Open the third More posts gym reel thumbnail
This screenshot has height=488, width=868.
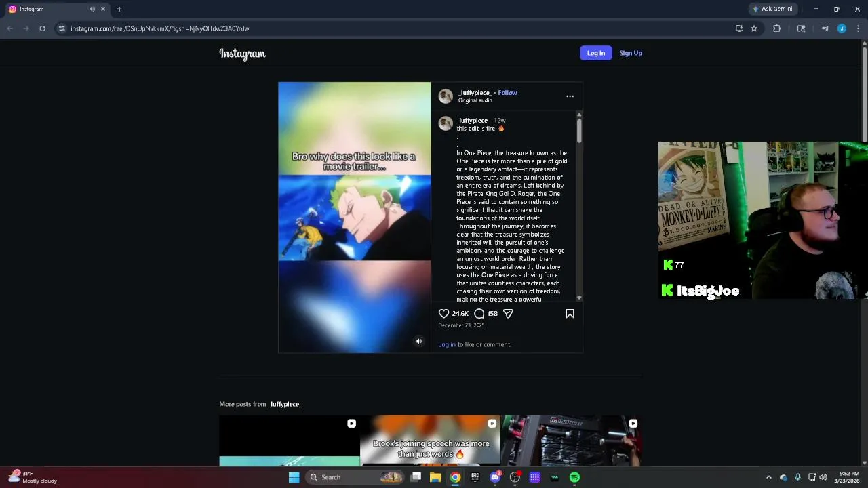tap(572, 441)
